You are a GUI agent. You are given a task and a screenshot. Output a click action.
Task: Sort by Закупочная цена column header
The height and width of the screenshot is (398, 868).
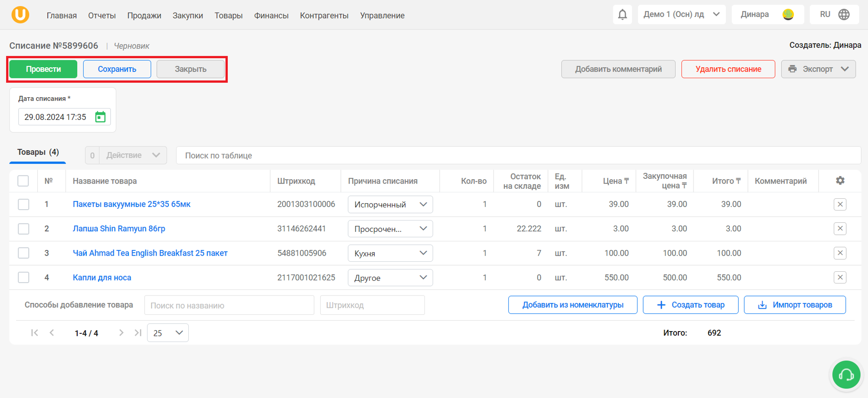tap(665, 181)
